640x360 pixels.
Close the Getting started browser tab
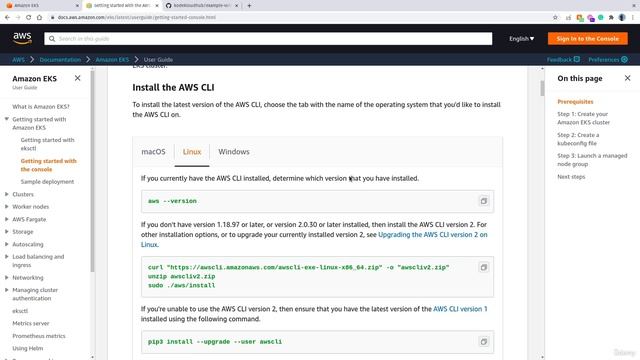click(157, 6)
